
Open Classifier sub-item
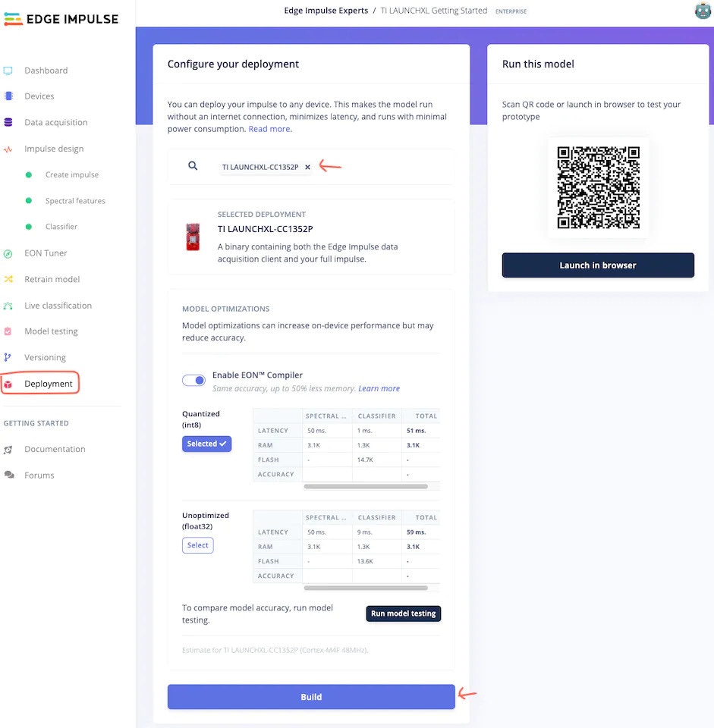click(x=61, y=227)
